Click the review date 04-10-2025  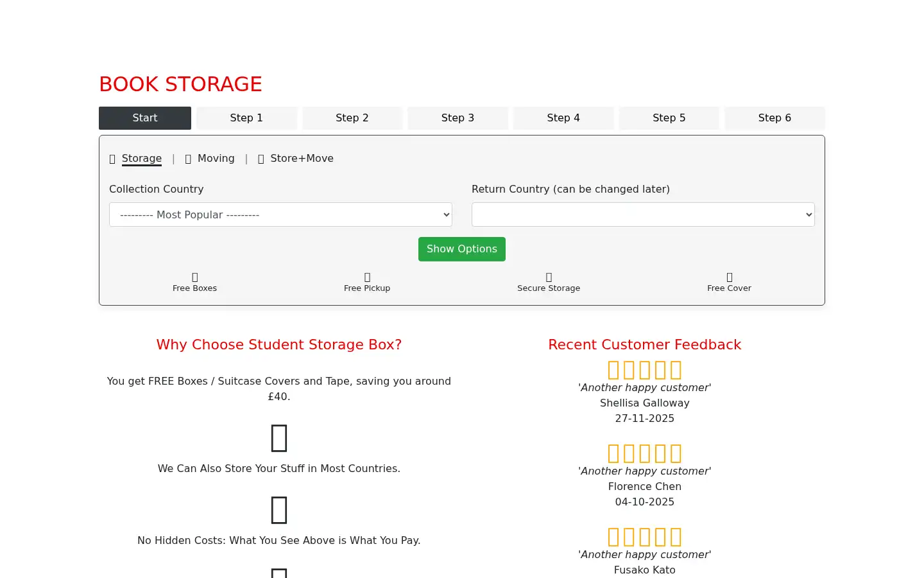tap(645, 502)
